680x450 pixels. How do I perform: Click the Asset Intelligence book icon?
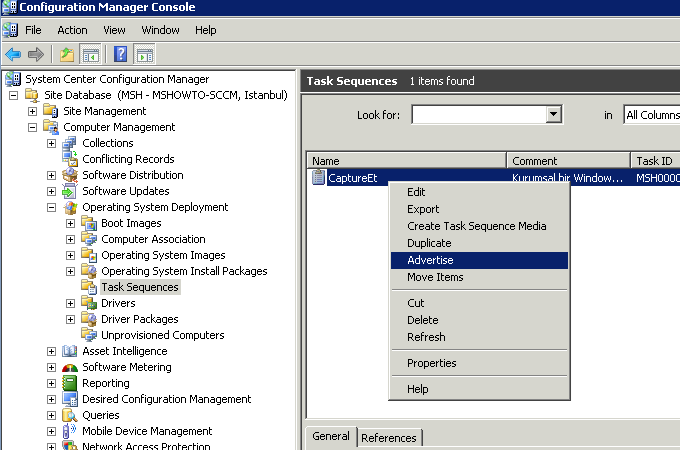click(x=70, y=351)
